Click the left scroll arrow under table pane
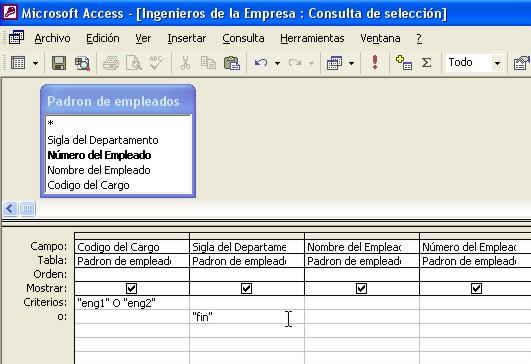The image size is (531, 364). tap(10, 209)
